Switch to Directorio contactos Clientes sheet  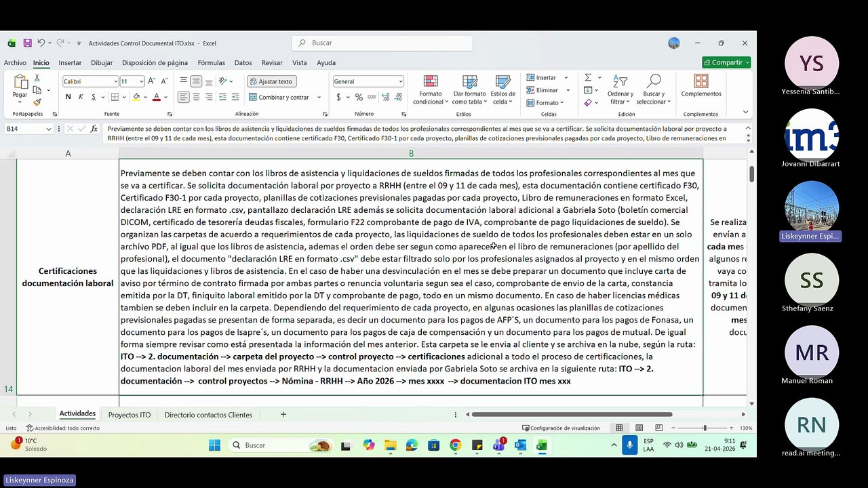click(x=208, y=415)
